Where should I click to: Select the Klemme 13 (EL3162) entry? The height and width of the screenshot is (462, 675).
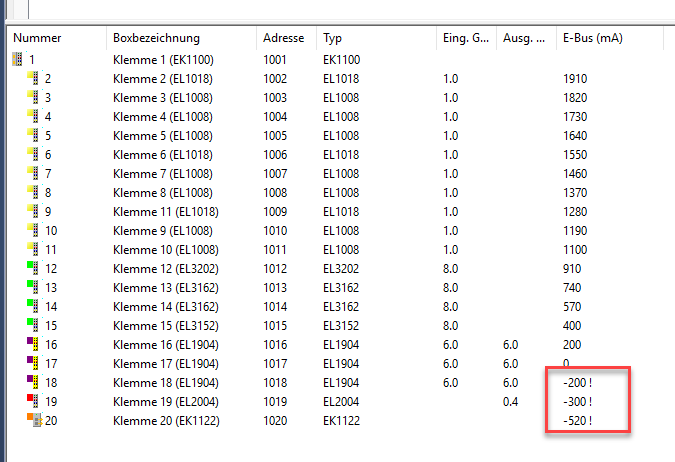[166, 288]
